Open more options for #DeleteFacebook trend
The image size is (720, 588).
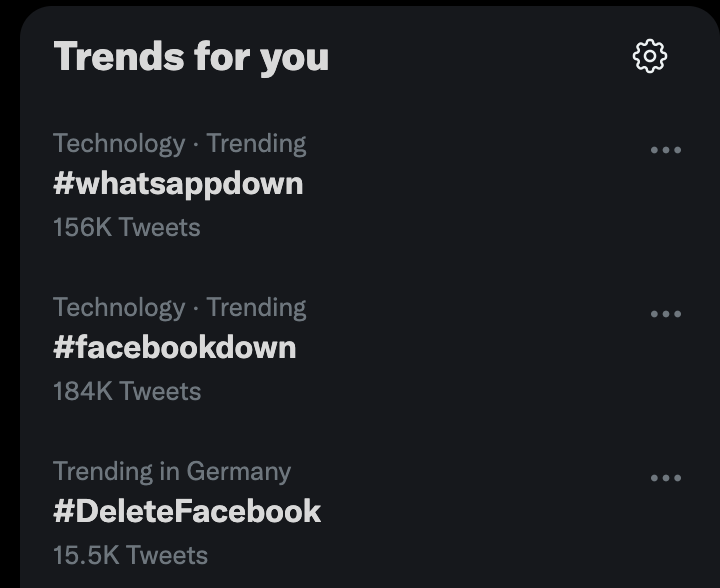[x=666, y=478]
